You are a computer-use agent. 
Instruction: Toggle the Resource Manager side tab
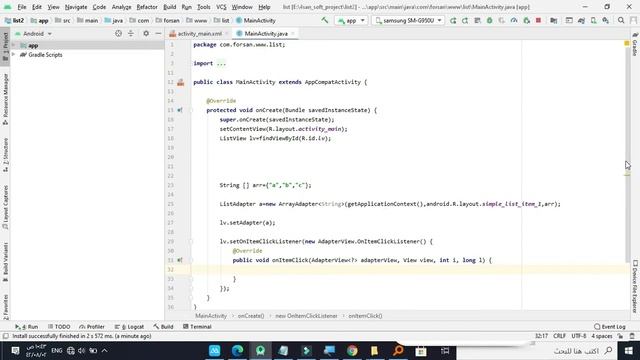(x=5, y=99)
